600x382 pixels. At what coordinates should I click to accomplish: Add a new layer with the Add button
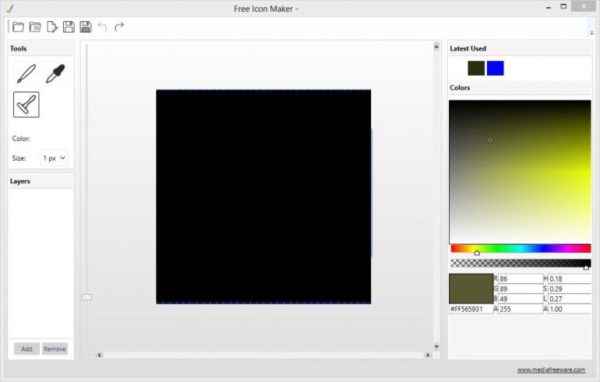click(26, 349)
